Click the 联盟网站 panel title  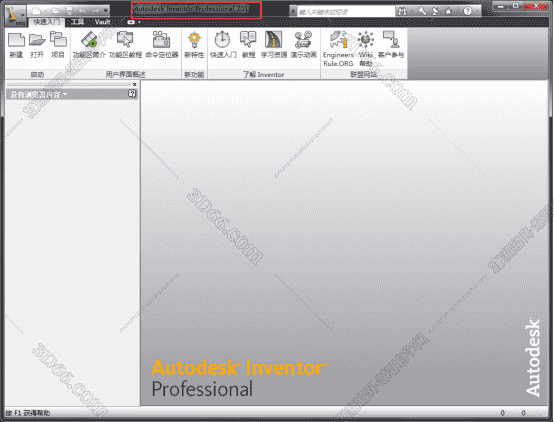364,75
